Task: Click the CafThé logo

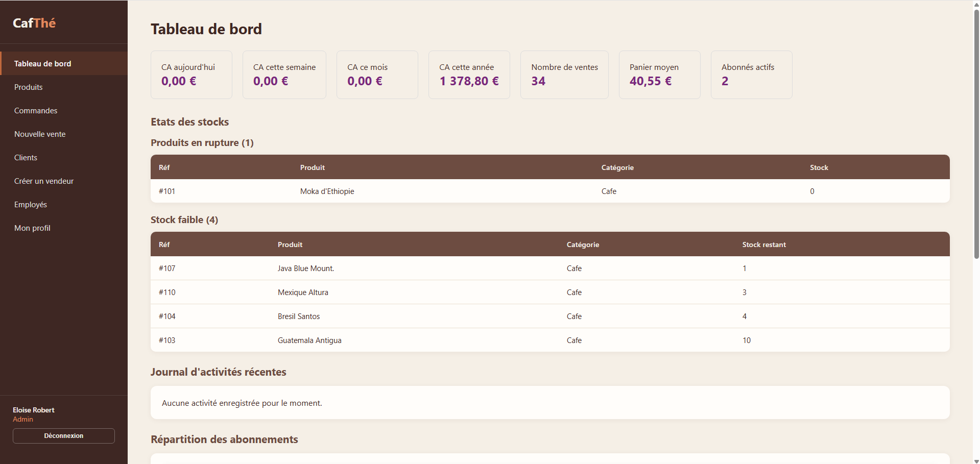Action: coord(34,23)
